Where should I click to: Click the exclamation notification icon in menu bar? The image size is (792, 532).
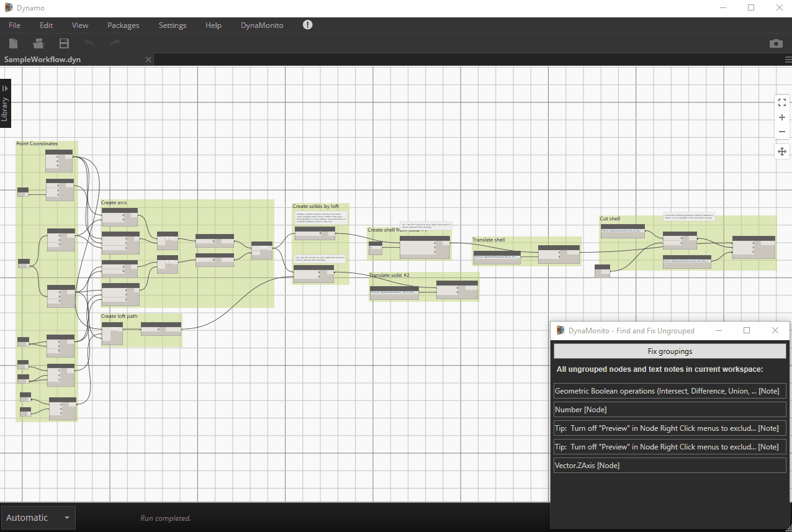click(308, 25)
